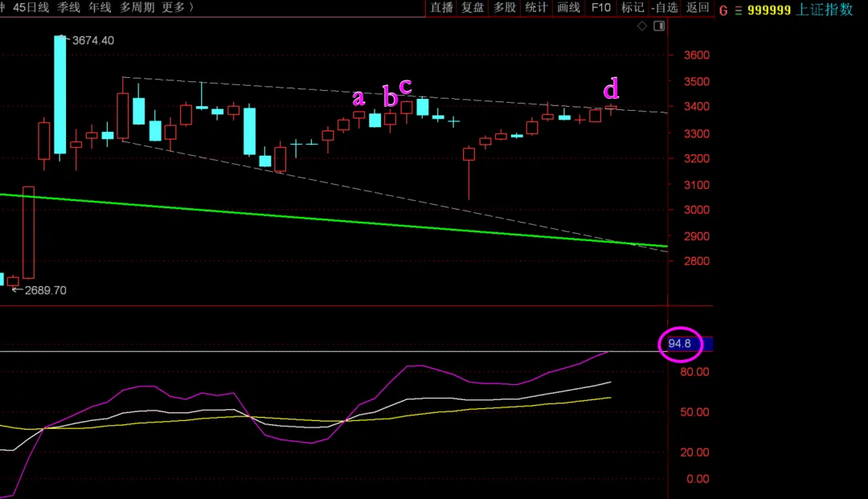Switch to the 季线 quarterly chart tab

(68, 8)
